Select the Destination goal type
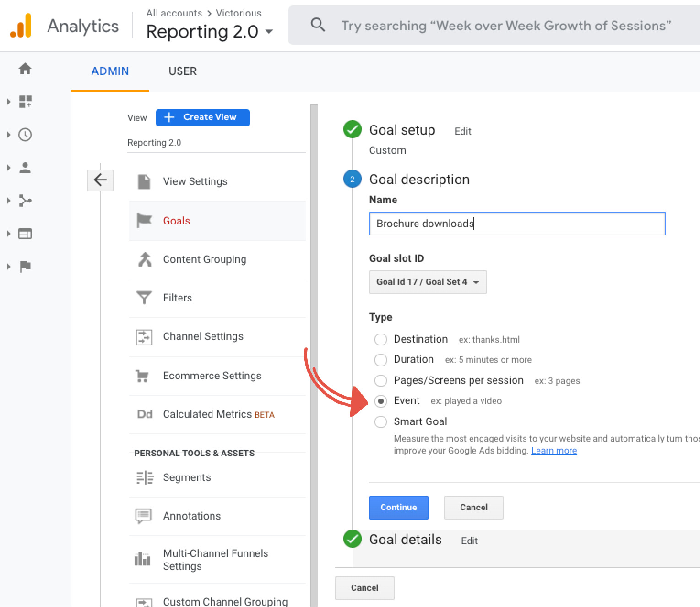The width and height of the screenshot is (700, 607). coord(380,339)
